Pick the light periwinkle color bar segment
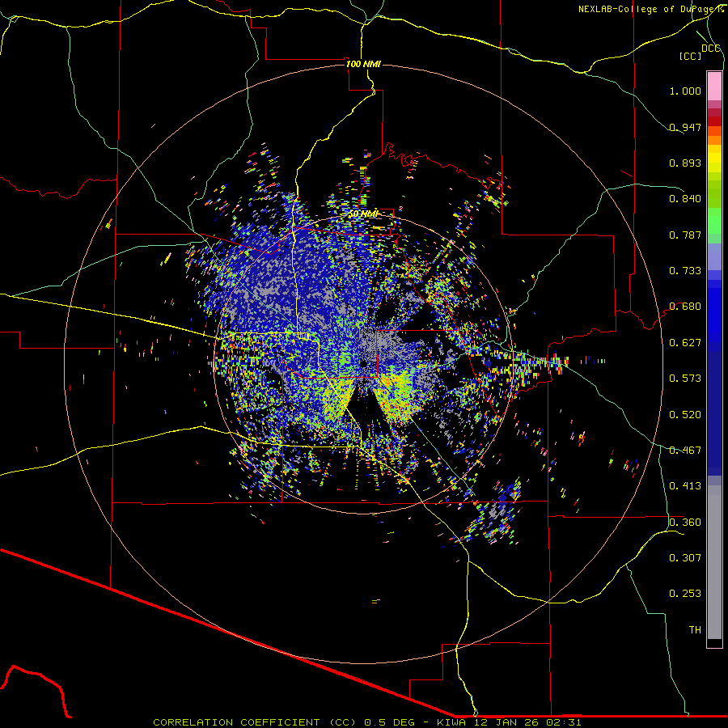This screenshot has width=728, height=728. click(714, 256)
